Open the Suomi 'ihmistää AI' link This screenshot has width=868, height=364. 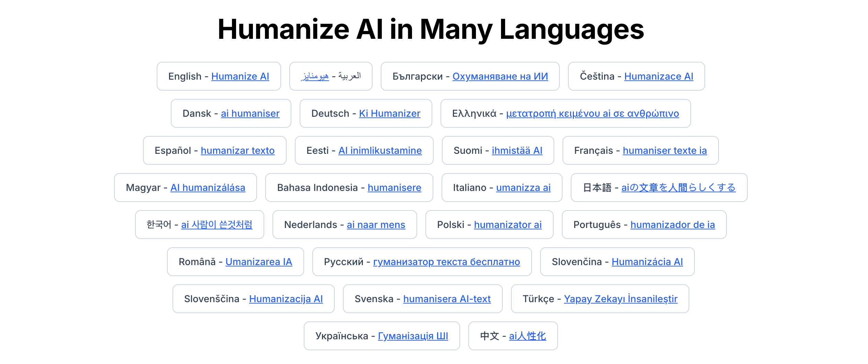pos(517,150)
